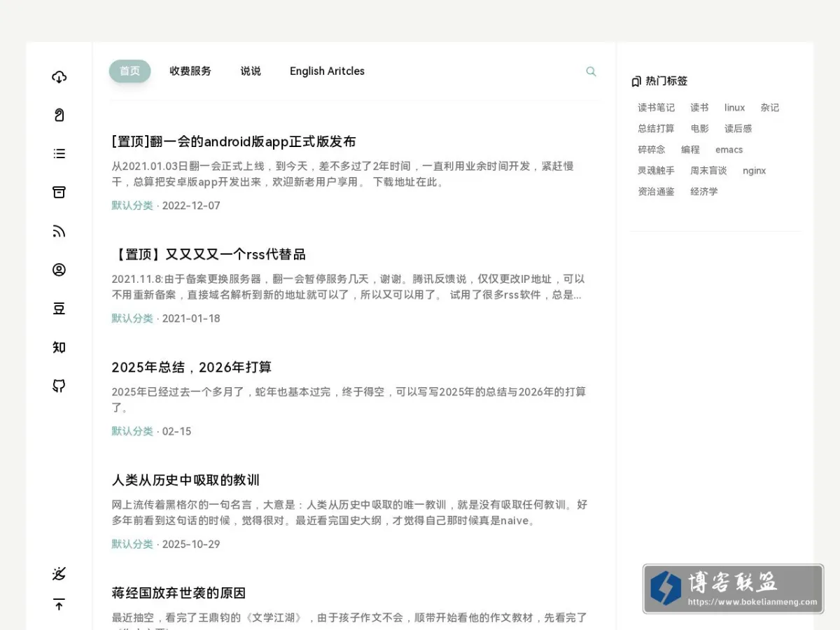The image size is (840, 630).
Task: Toggle dark mode with the sun icon
Action: [x=59, y=574]
